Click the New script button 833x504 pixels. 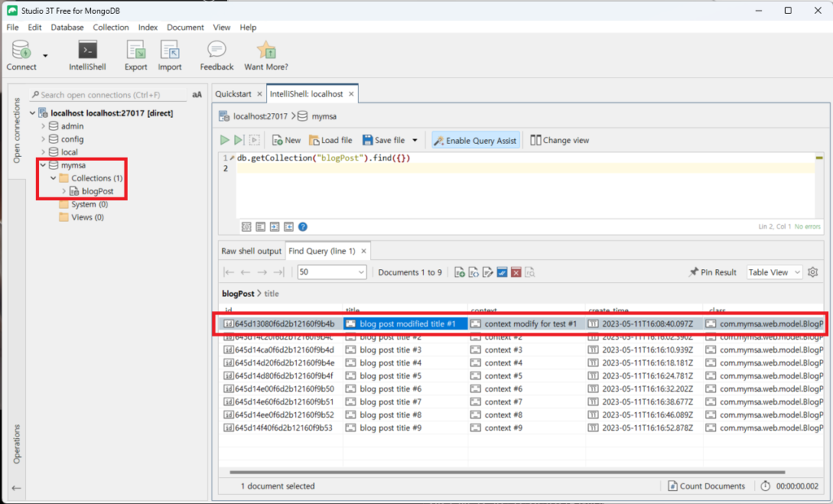286,140
